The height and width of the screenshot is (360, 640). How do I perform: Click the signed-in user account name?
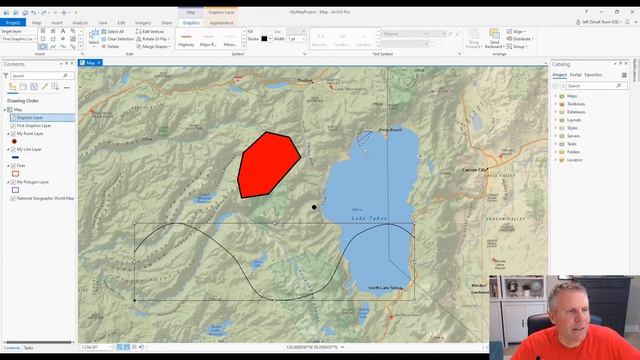point(601,22)
